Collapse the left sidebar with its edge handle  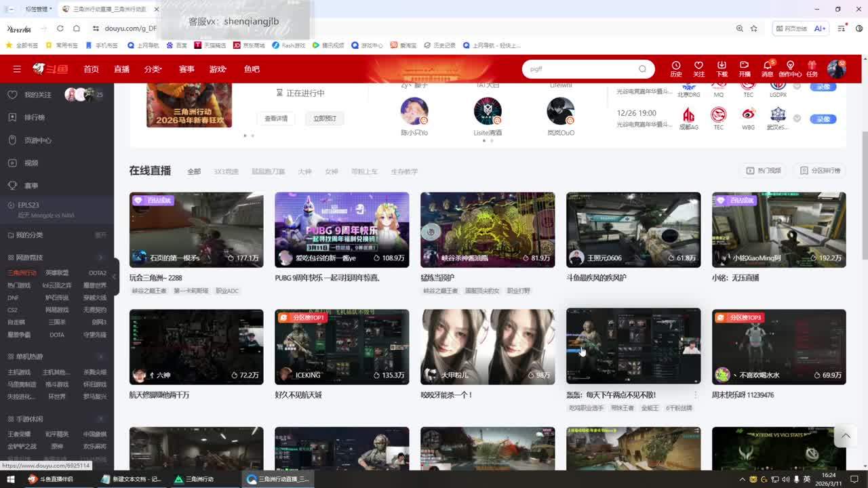pos(115,276)
